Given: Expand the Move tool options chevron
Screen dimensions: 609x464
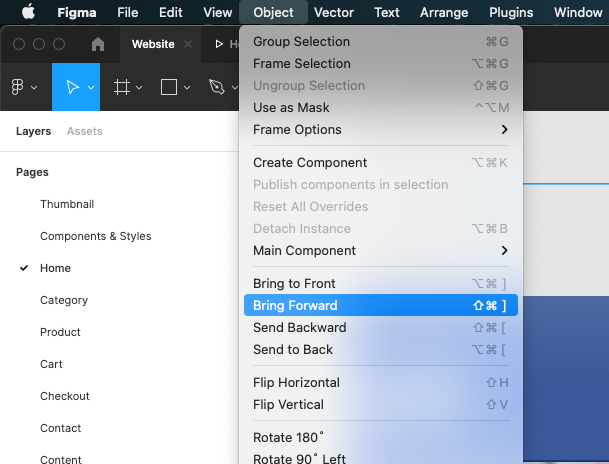Looking at the screenshot, I should coord(91,88).
